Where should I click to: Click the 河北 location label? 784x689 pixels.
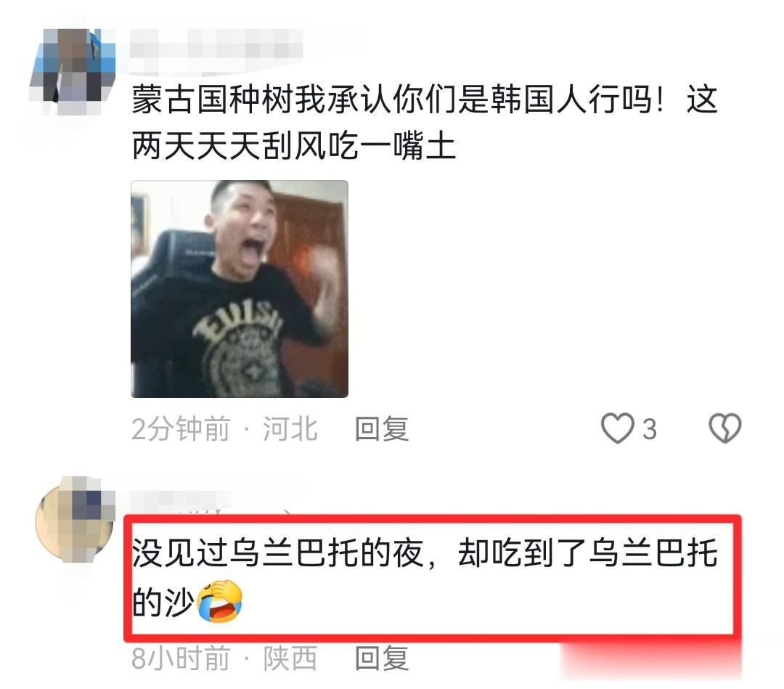point(290,429)
